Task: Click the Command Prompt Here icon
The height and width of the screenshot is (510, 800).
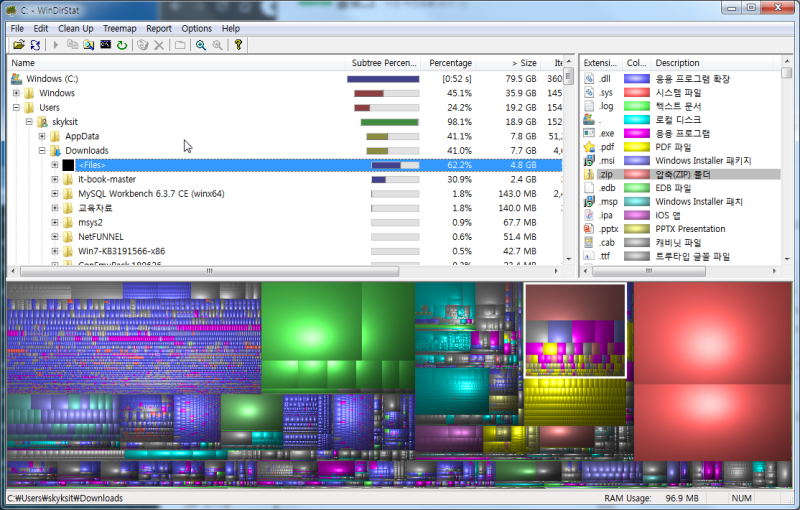Action: point(106,45)
